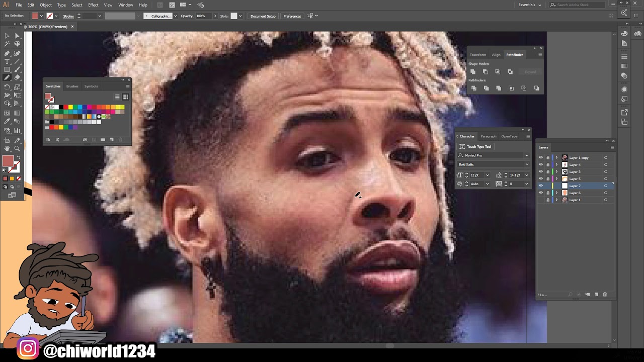Select the Selection tool arrow
644x362 pixels.
coord(7,36)
